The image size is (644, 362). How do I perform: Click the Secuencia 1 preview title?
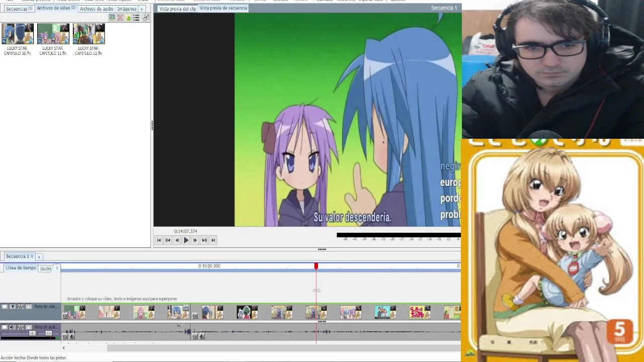[x=444, y=8]
